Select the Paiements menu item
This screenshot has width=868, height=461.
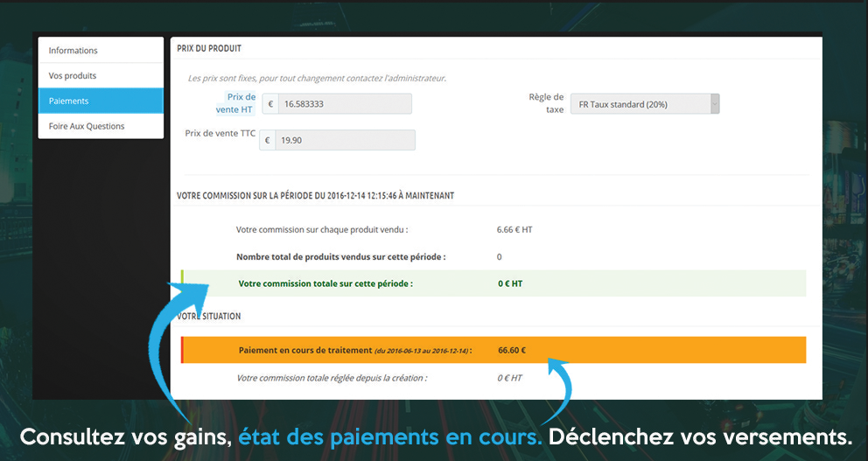[x=101, y=101]
